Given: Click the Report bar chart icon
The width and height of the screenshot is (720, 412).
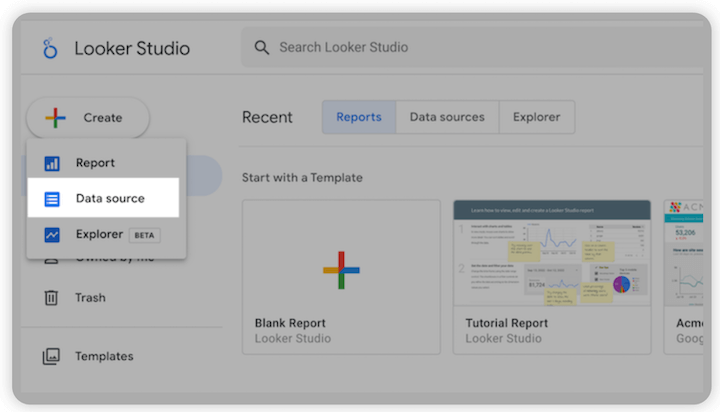Looking at the screenshot, I should click(x=52, y=163).
